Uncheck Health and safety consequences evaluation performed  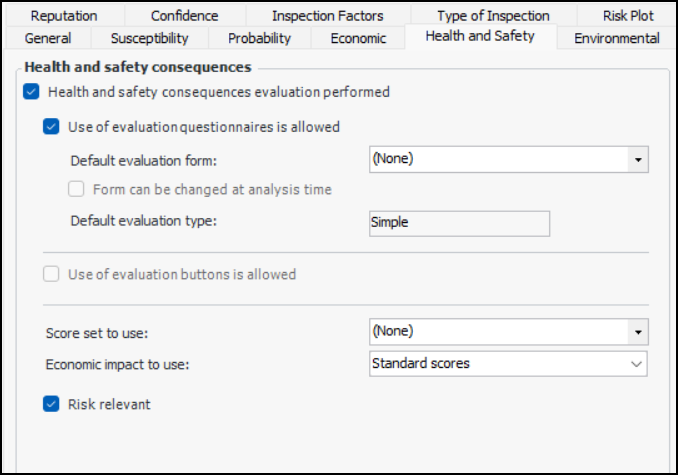coord(31,92)
